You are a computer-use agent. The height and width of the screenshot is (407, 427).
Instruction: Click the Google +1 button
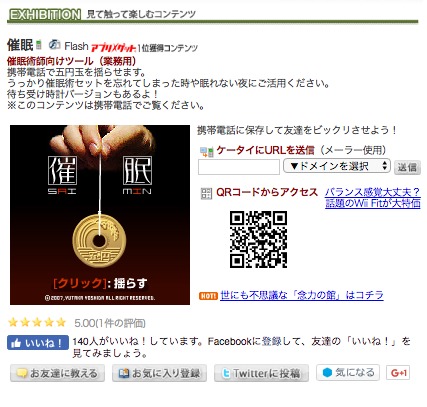click(398, 373)
